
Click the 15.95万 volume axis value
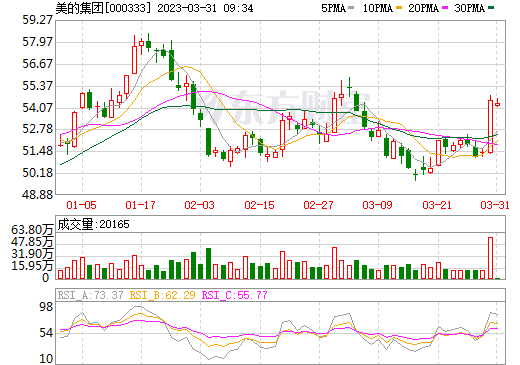coord(32,266)
